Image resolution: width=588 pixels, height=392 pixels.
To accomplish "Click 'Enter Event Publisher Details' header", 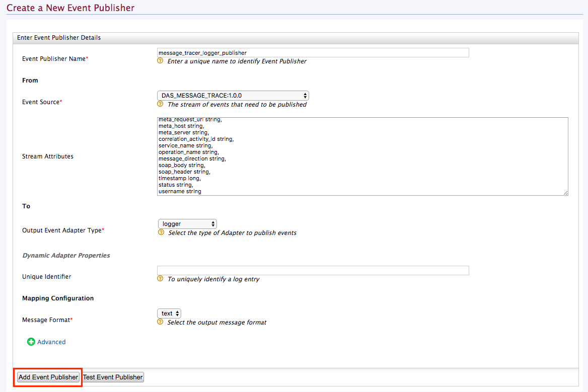I will [x=59, y=37].
